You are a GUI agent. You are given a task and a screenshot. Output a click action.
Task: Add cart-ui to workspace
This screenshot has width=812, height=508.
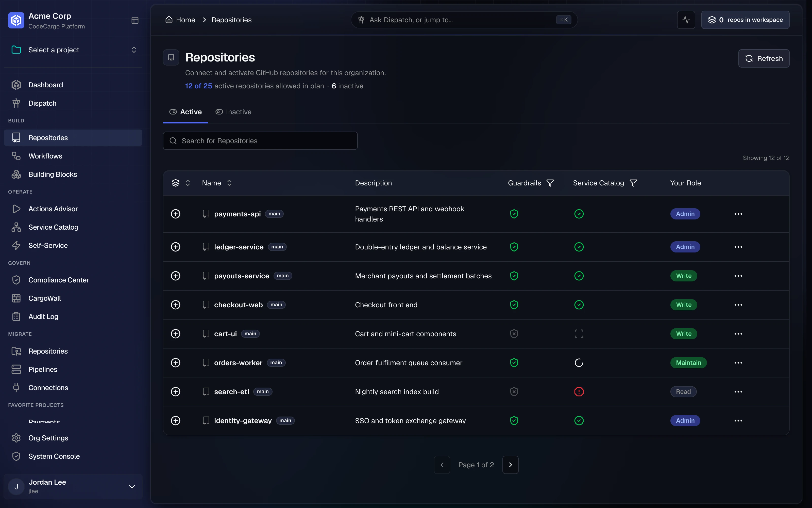pyautogui.click(x=176, y=334)
